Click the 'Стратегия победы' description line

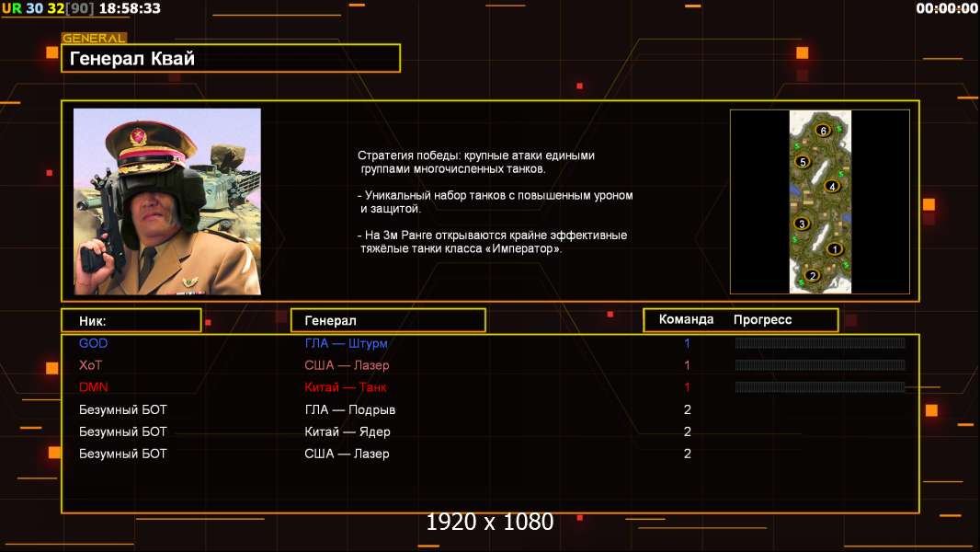coord(476,162)
